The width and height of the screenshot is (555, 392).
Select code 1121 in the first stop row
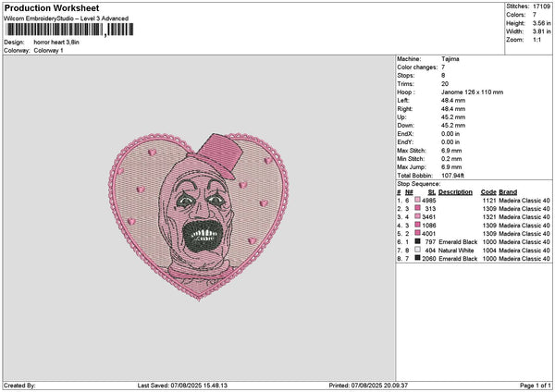click(x=489, y=201)
